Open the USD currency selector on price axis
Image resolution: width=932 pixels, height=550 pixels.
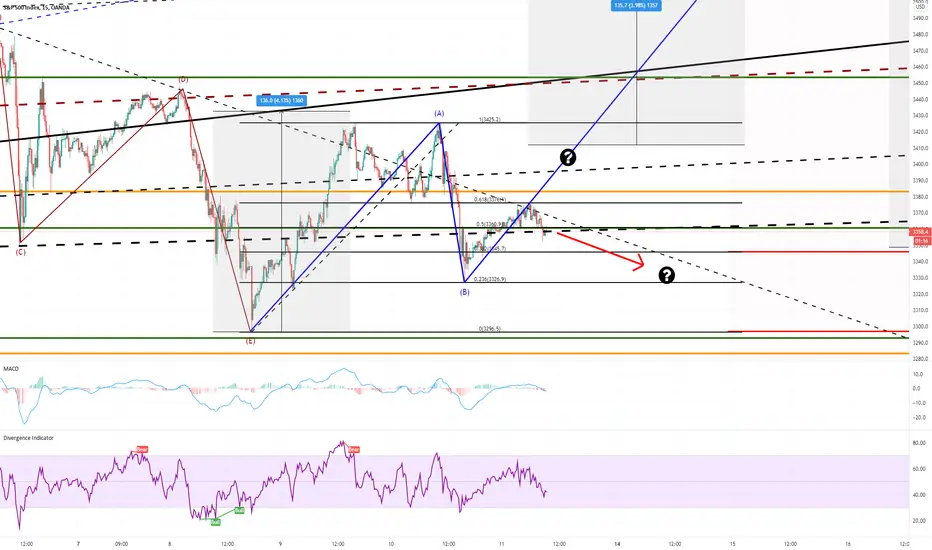click(921, 6)
